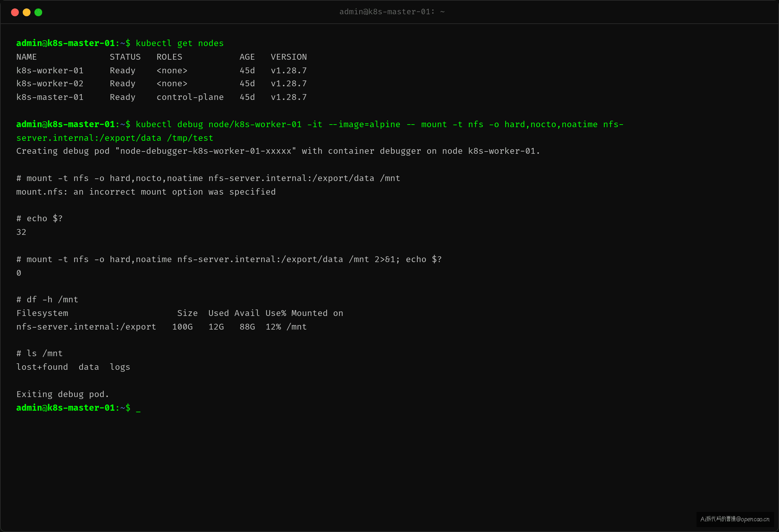
Task: Click the control-plane role text
Action: [x=190, y=97]
